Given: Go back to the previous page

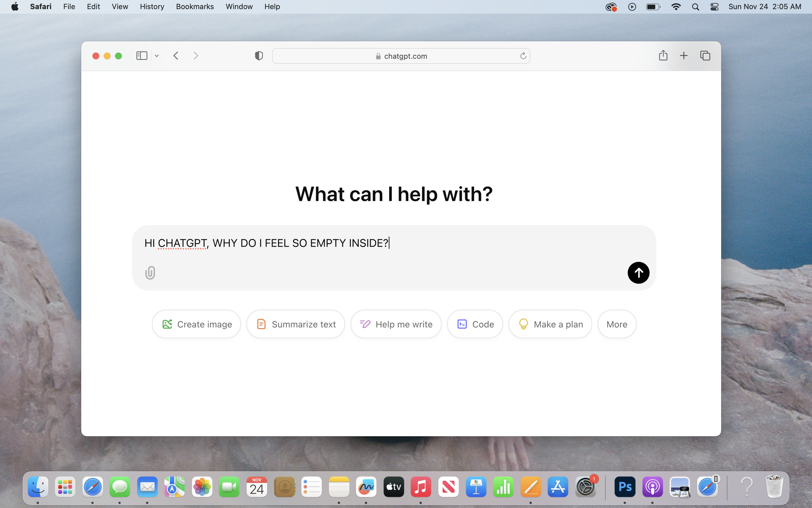Looking at the screenshot, I should pos(176,56).
